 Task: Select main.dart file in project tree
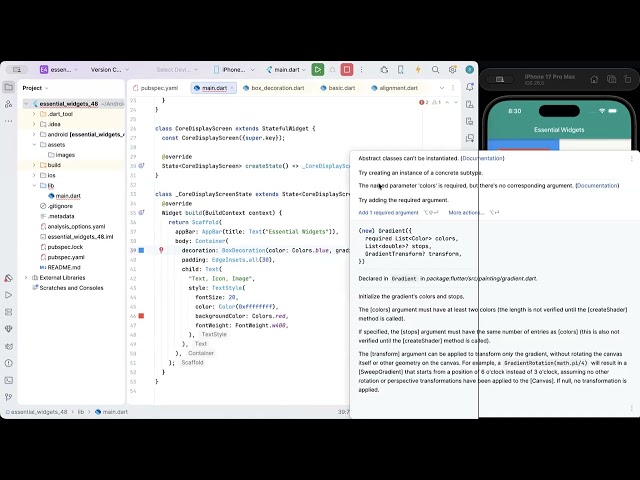click(x=64, y=196)
